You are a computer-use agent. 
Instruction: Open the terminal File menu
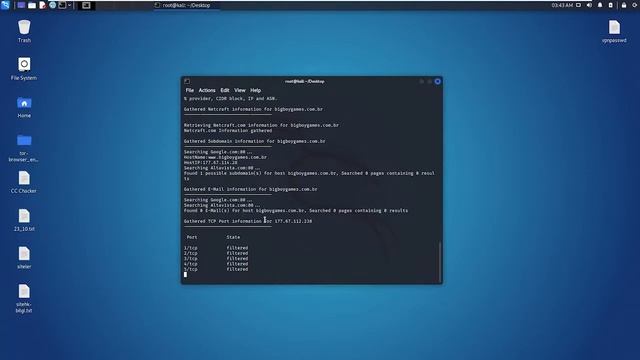pos(190,90)
